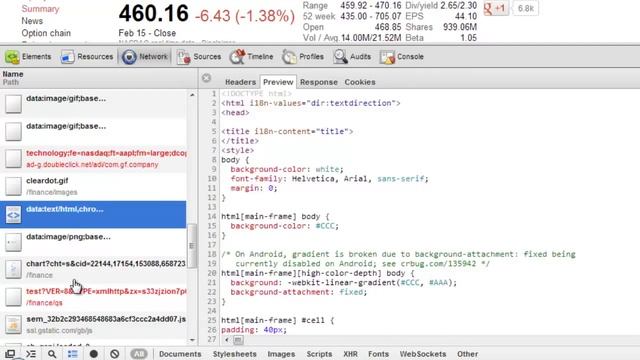Filter by Other

pos(468,354)
